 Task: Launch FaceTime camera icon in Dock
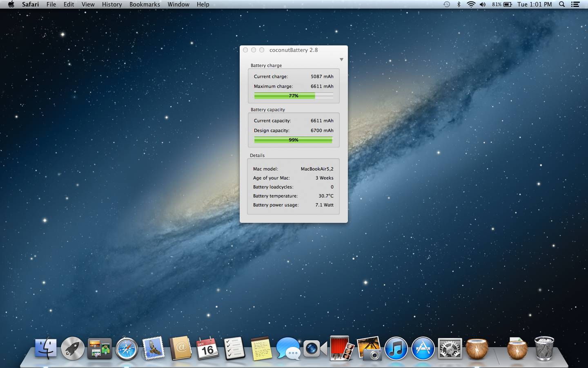pos(315,349)
